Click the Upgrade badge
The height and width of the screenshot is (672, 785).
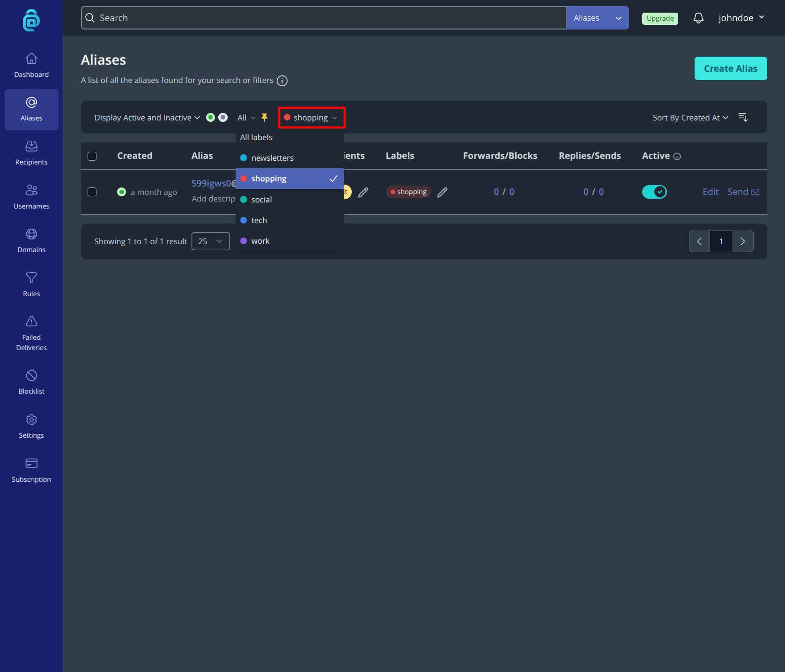(660, 18)
